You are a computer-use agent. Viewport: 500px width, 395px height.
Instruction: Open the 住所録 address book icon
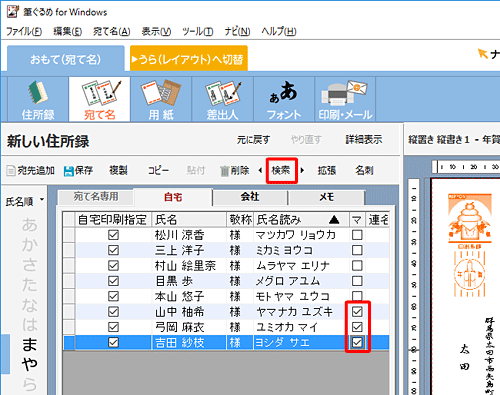coord(38,99)
